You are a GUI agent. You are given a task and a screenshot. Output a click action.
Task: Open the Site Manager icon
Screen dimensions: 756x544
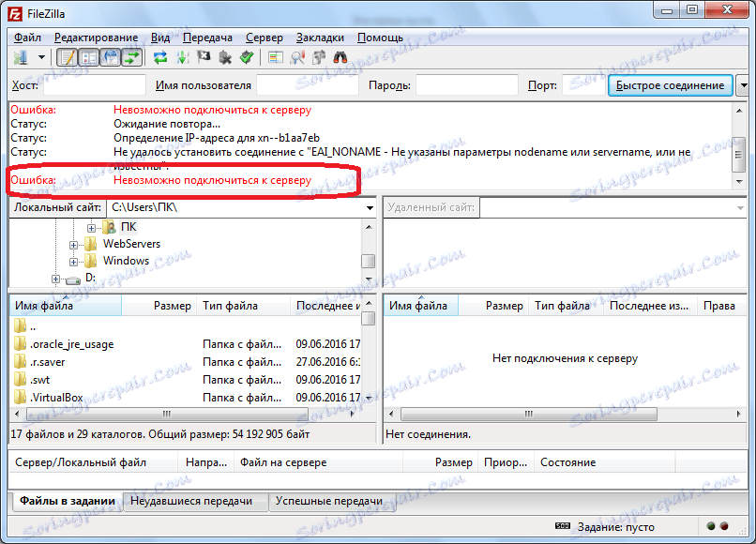pyautogui.click(x=21, y=58)
